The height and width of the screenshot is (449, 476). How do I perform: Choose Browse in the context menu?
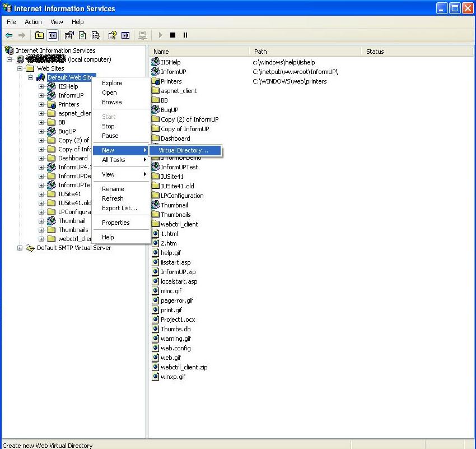pos(121,102)
